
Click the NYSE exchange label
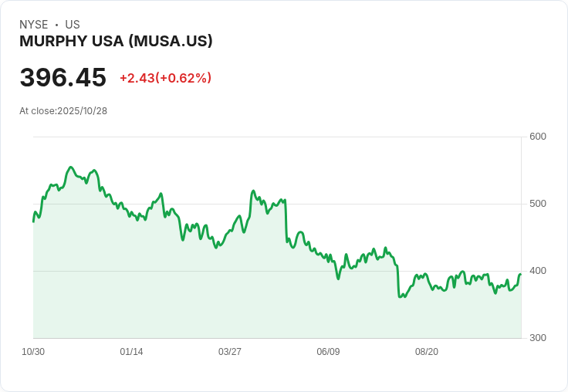[34, 25]
